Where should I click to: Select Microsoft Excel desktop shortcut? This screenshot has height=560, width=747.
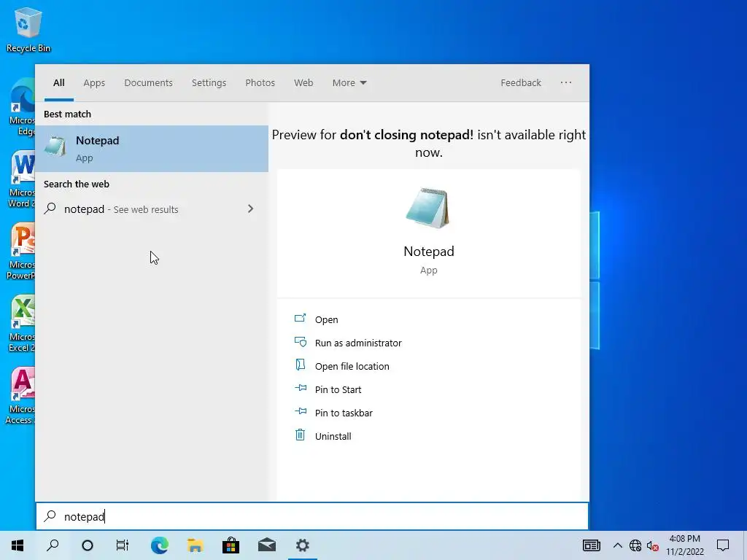(21, 324)
